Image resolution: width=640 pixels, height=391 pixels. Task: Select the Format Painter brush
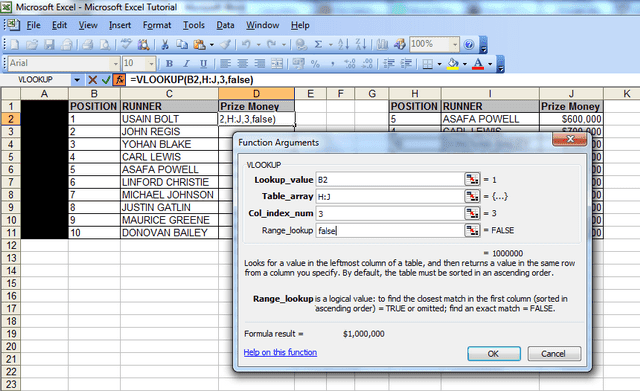pos(226,44)
